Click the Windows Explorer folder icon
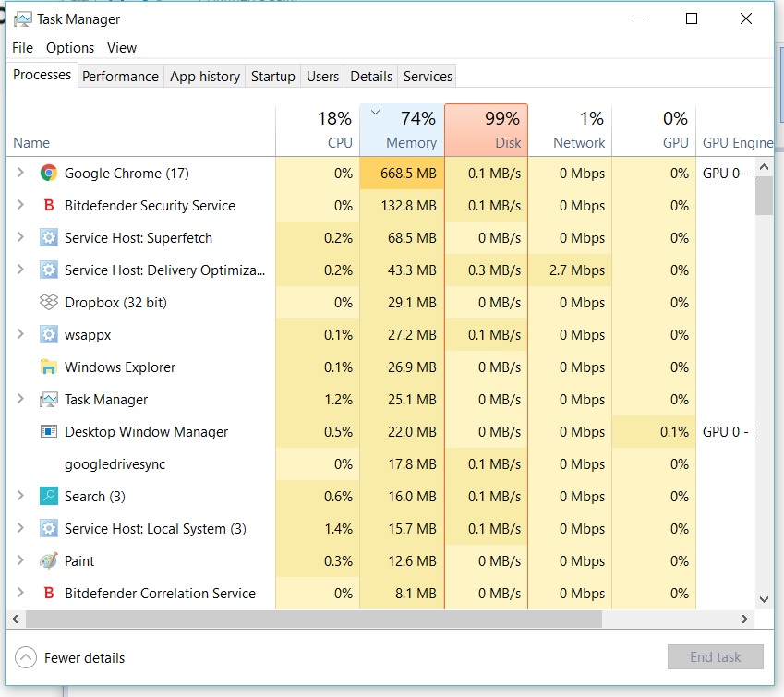The width and height of the screenshot is (784, 697). 49,367
